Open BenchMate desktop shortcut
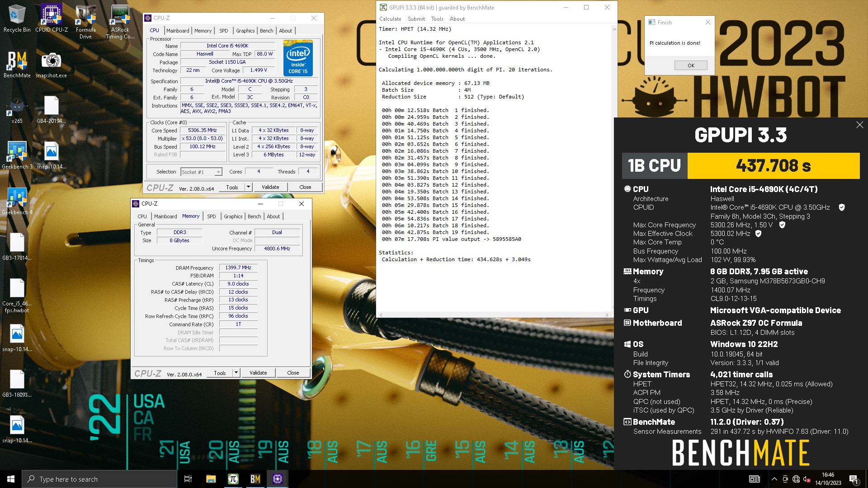The image size is (868, 488). 17,65
